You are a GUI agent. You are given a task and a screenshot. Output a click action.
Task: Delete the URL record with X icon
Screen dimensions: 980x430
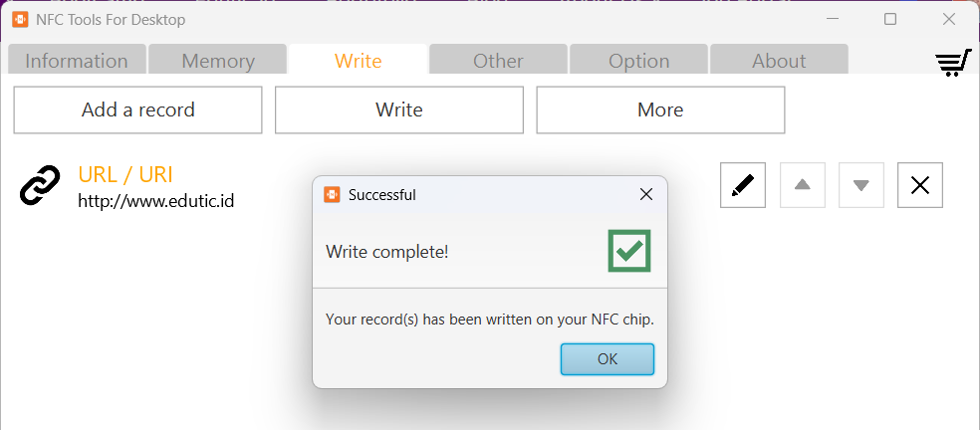[920, 185]
